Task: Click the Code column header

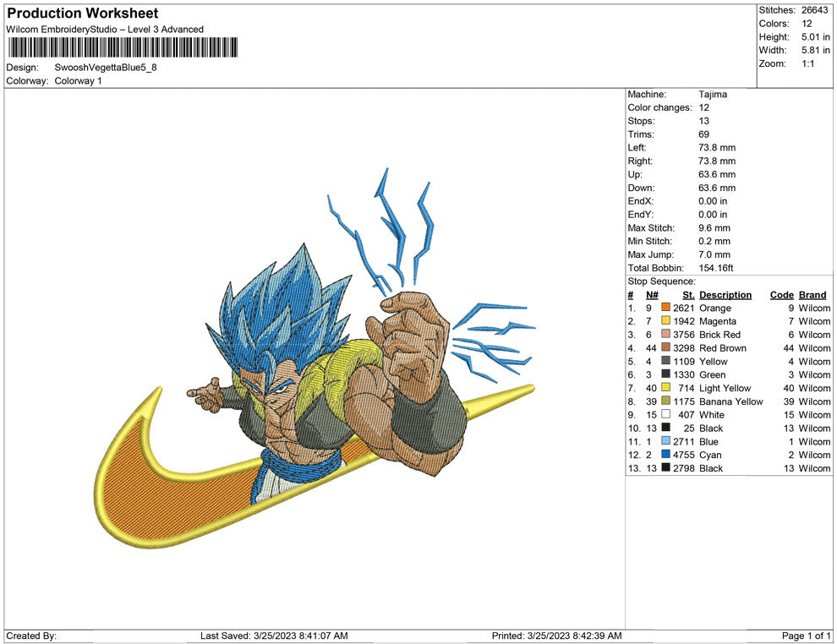Action: (x=782, y=295)
